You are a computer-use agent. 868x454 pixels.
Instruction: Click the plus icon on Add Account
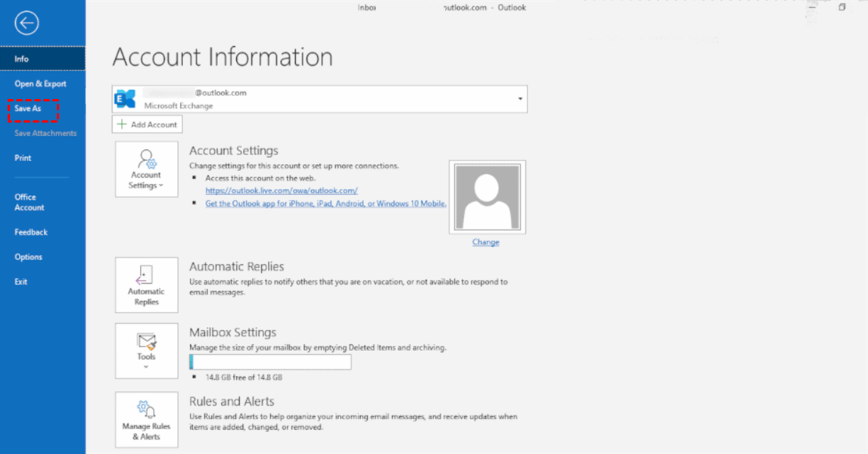point(122,124)
